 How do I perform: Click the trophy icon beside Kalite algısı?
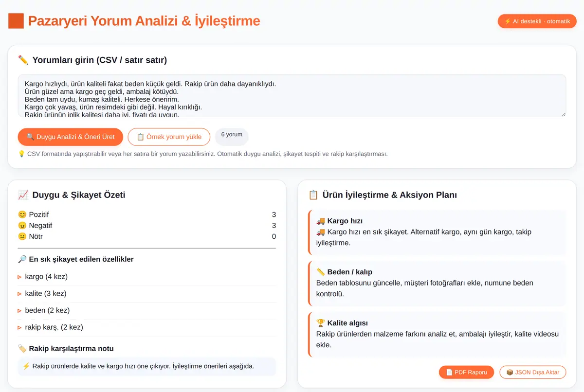click(x=321, y=323)
